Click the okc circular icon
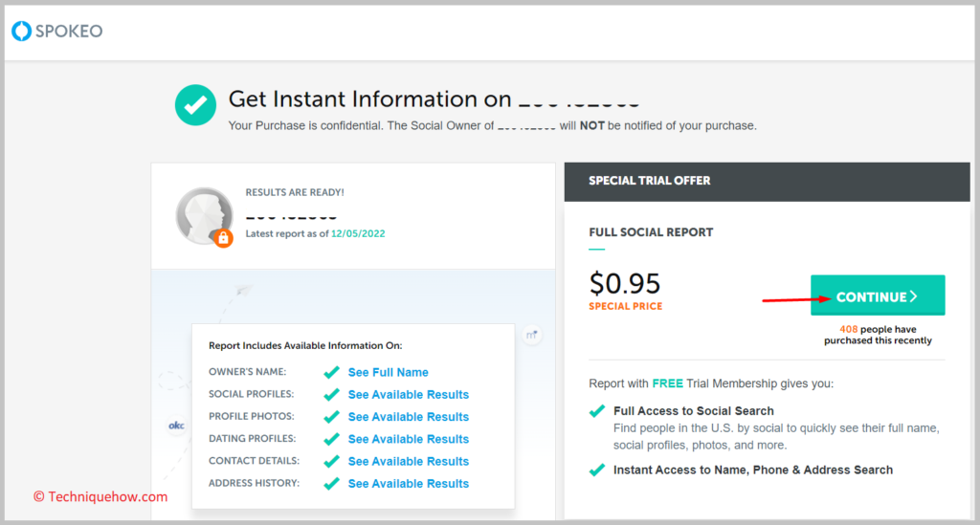 [x=176, y=426]
